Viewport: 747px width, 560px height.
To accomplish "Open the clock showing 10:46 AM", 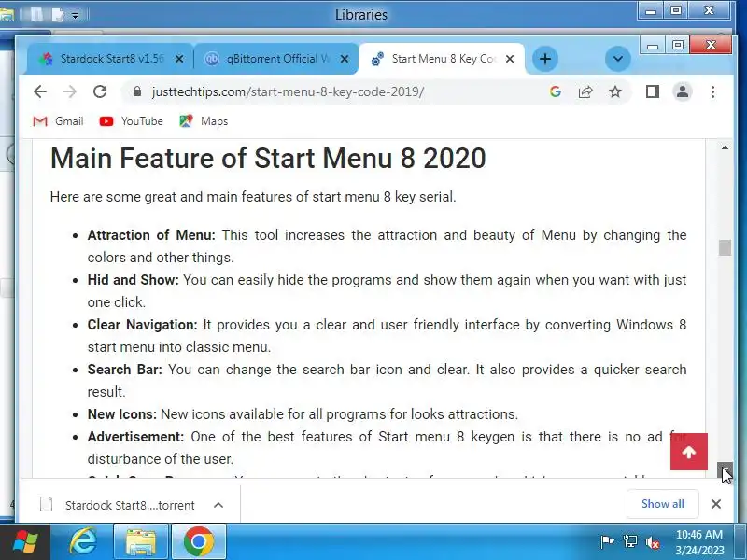I will [698, 542].
